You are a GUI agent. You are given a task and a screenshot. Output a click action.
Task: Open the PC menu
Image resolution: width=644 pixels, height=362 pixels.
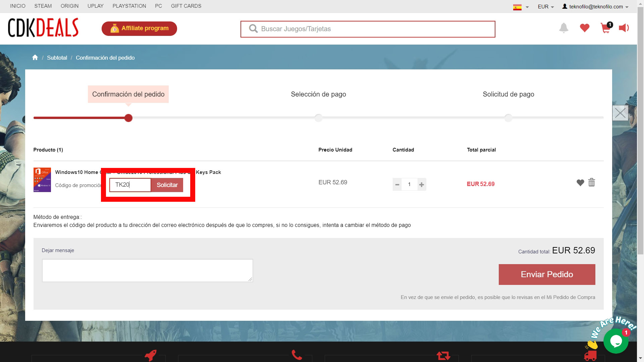coord(159,6)
